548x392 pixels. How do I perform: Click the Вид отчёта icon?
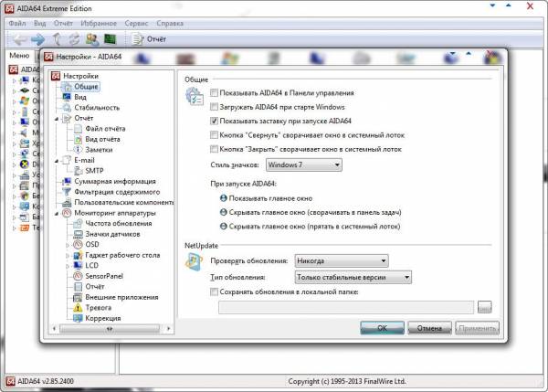[x=78, y=139]
